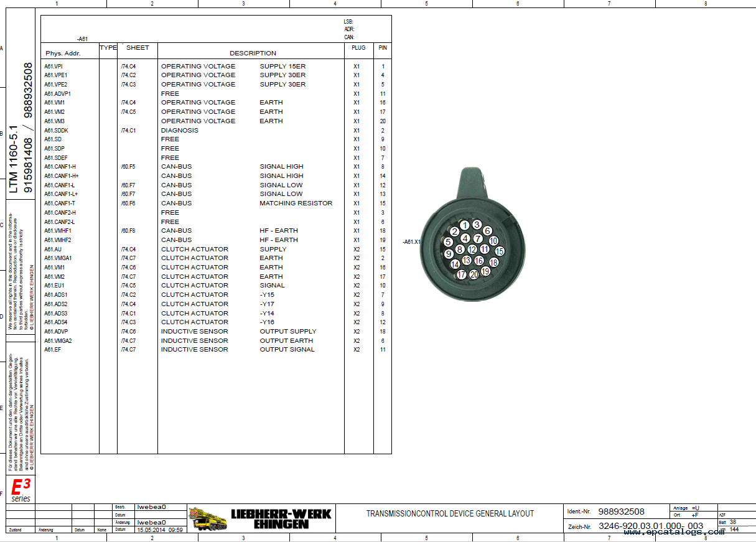Select pin 5 on the connector image
Viewport: 756px width, 542px height.
click(448, 241)
